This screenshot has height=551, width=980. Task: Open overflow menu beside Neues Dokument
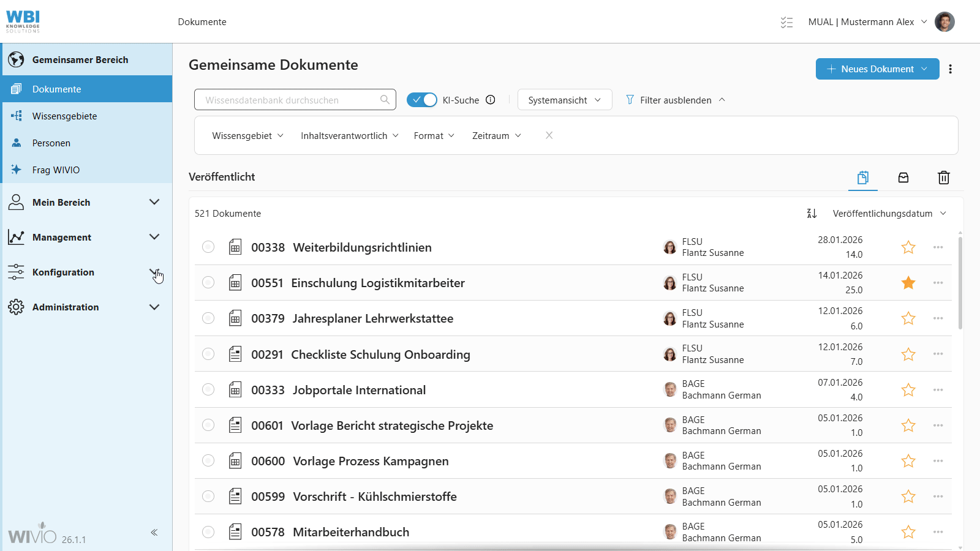tap(951, 69)
